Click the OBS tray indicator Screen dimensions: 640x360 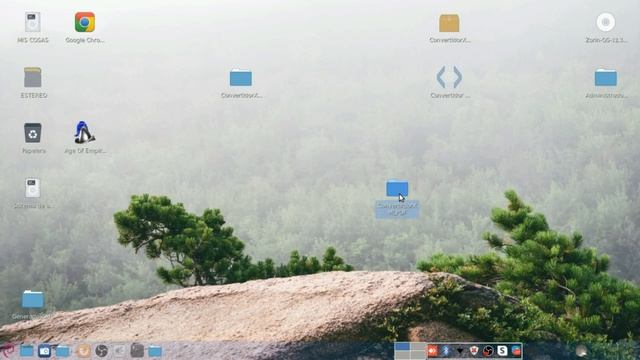488,351
